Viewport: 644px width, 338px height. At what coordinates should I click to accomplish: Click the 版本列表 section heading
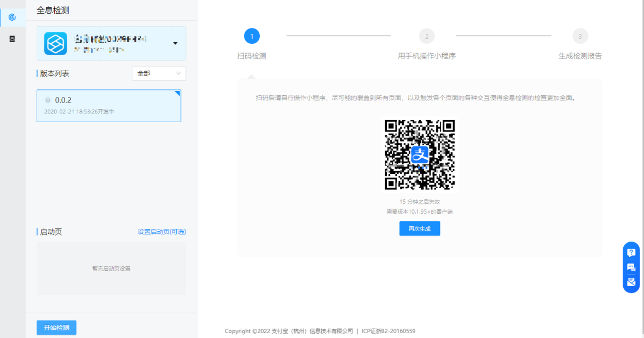coord(55,73)
